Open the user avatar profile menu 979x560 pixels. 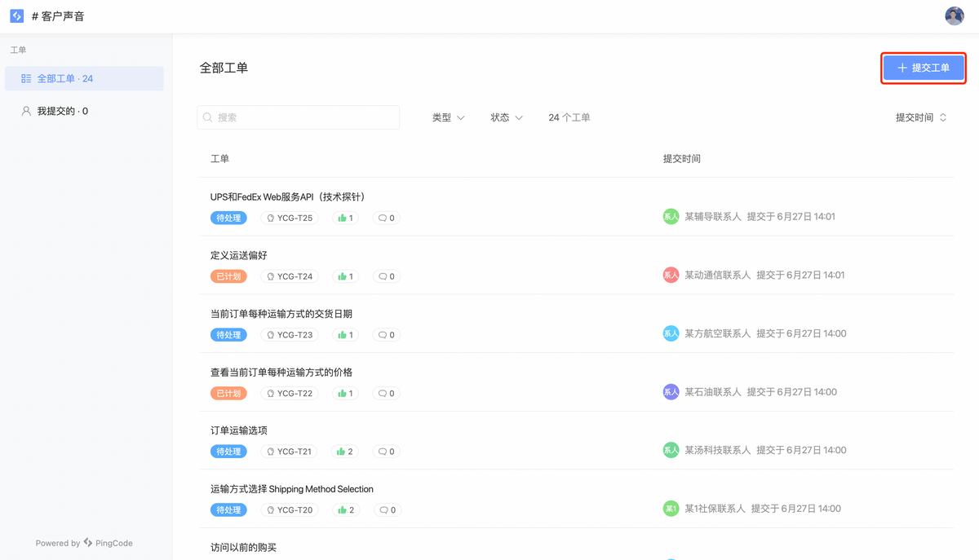pos(954,15)
